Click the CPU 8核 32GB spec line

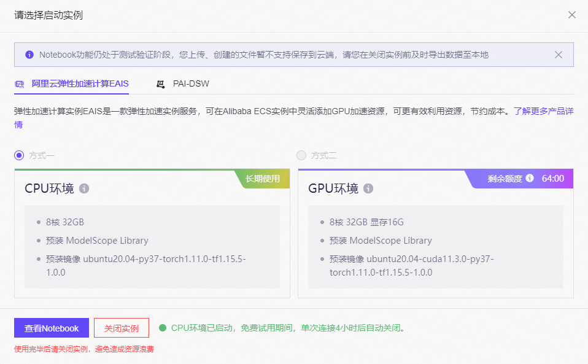point(65,222)
